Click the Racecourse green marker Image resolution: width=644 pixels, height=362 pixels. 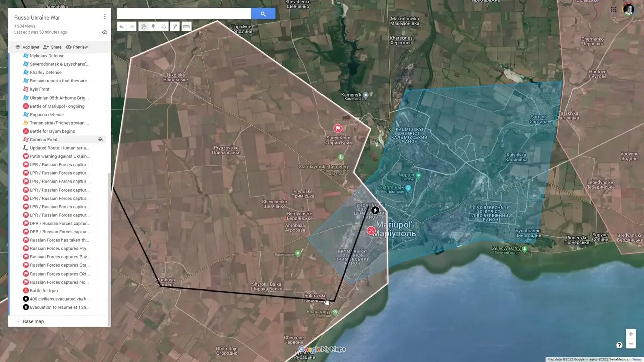[x=298, y=254]
